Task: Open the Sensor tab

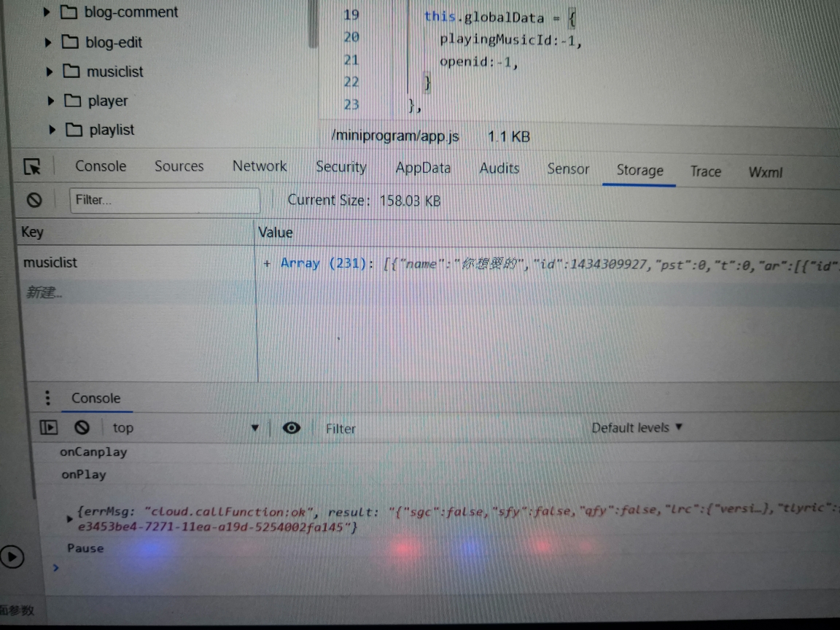Action: 568,168
